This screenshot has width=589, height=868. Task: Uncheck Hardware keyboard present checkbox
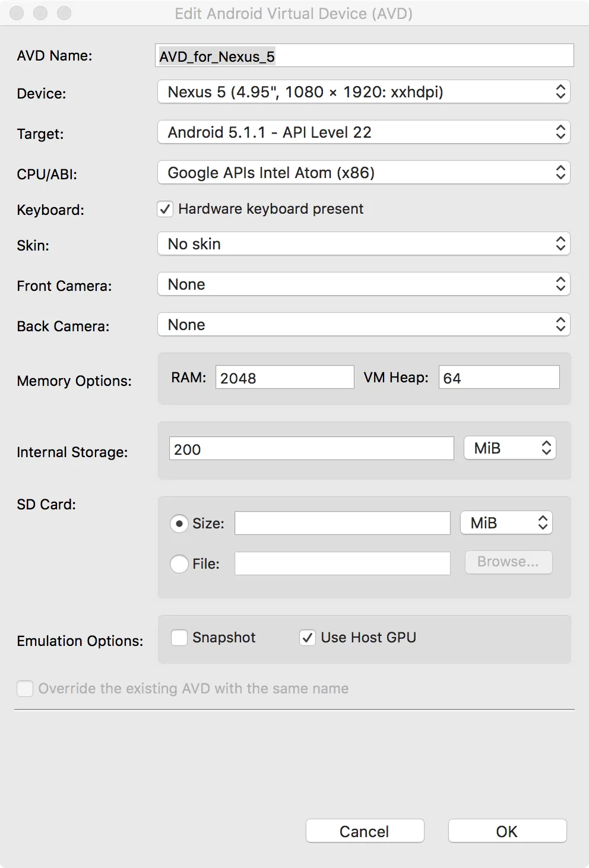tap(165, 209)
